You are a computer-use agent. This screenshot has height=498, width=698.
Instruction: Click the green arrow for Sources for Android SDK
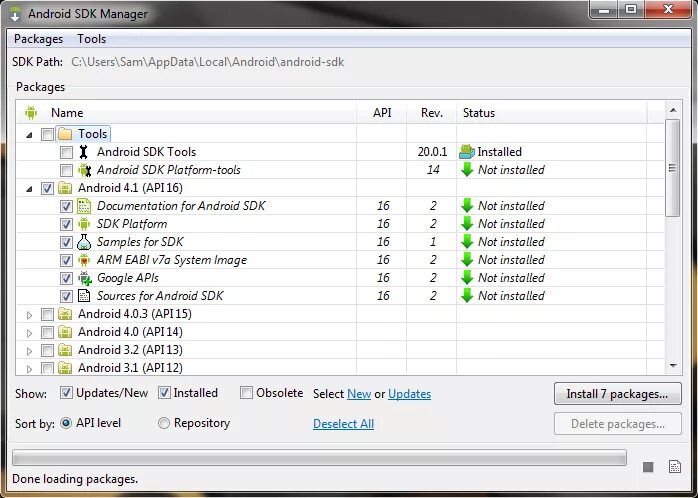467,296
